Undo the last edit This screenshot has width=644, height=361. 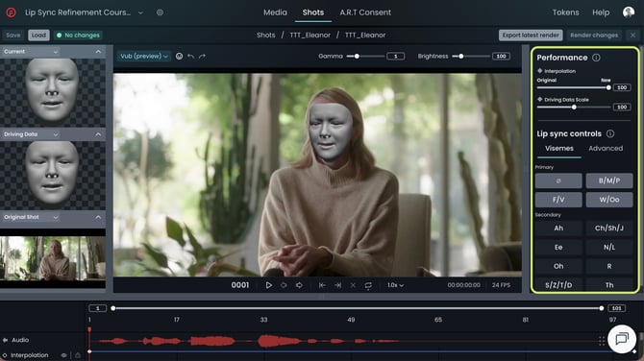pyautogui.click(x=190, y=57)
